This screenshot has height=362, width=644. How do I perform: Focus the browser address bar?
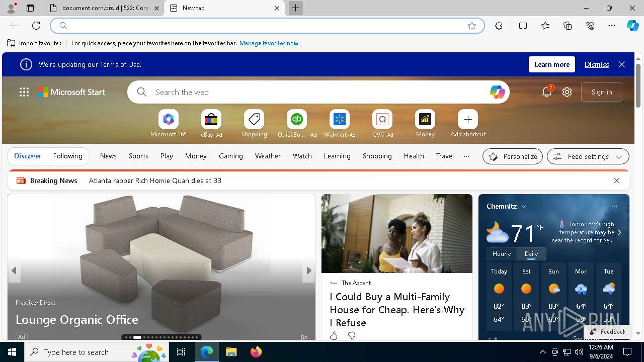click(267, 26)
